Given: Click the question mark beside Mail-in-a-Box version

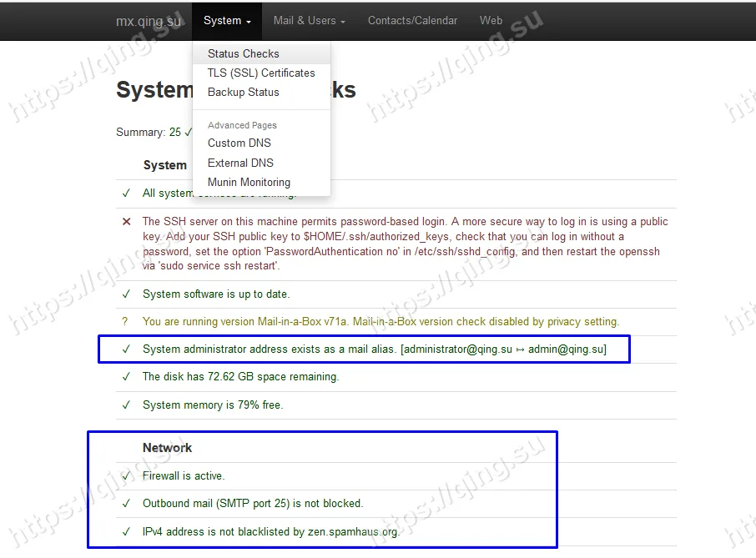Looking at the screenshot, I should click(125, 321).
